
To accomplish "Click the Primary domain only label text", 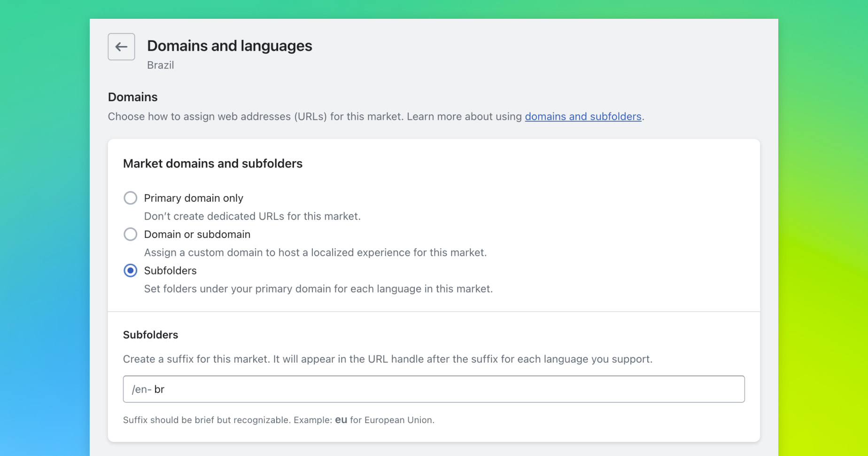I will [194, 198].
